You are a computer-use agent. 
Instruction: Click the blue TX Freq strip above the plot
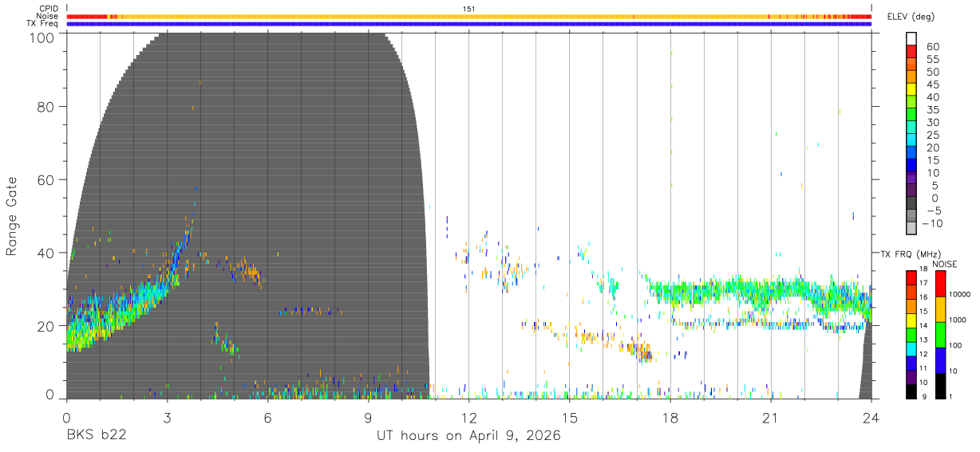coord(469,24)
